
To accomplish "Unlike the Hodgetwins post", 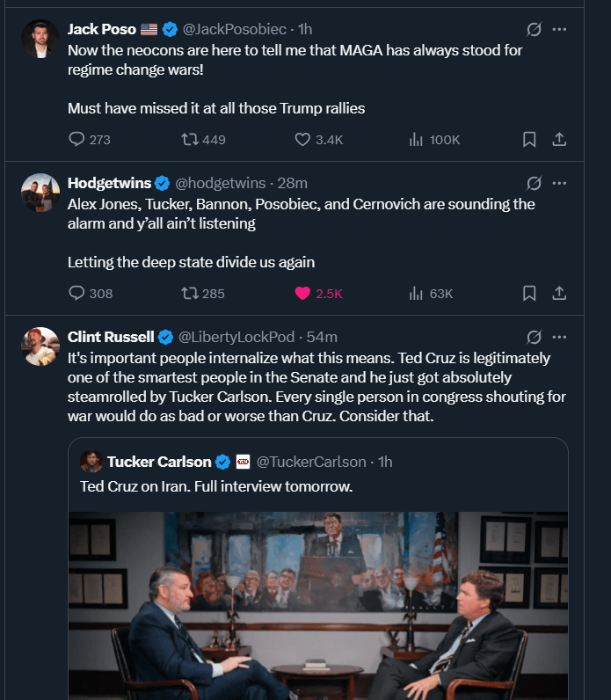I will (x=302, y=293).
